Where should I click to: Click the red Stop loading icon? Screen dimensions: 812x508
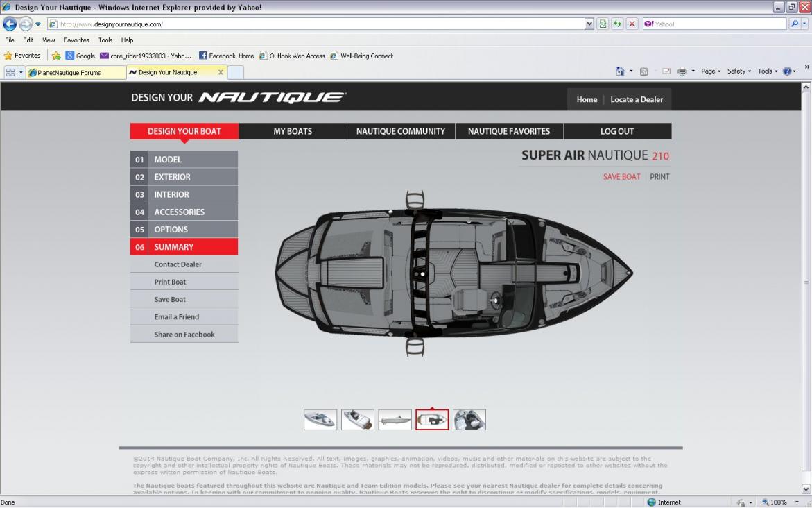click(632, 24)
